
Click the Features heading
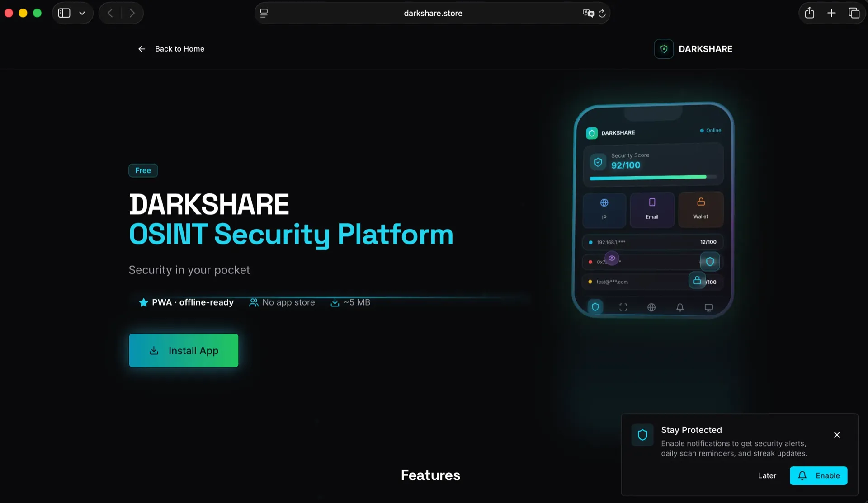(x=430, y=475)
